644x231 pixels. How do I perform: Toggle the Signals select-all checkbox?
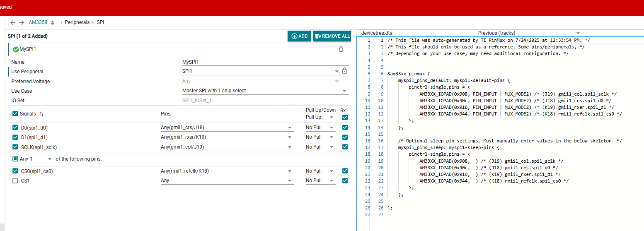click(15, 113)
